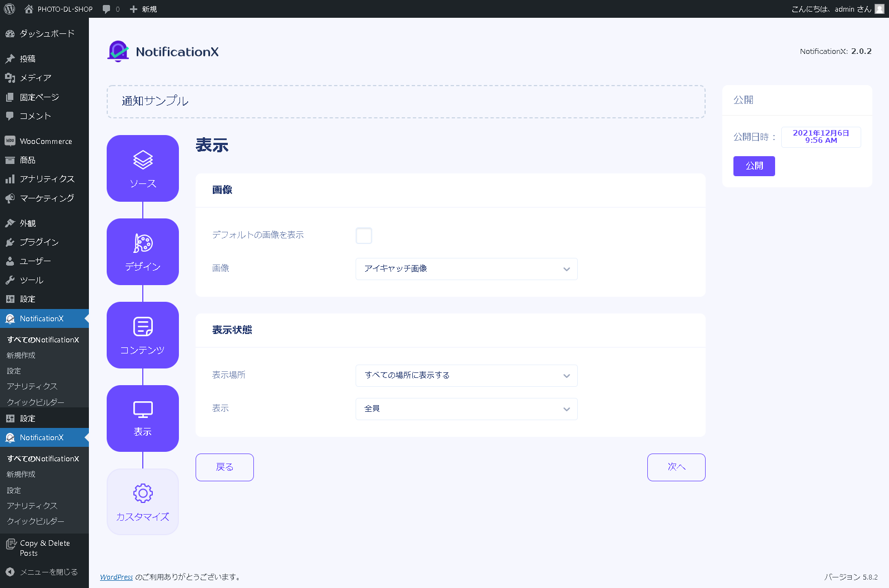Select the カスタマイズ gear step icon
Screen dimensions: 889x588
point(143,493)
